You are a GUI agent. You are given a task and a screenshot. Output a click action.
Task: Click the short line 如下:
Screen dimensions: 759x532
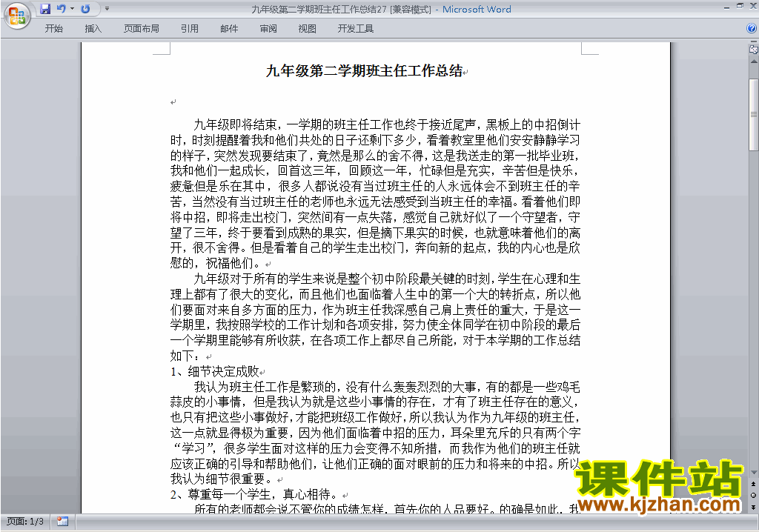click(x=185, y=356)
